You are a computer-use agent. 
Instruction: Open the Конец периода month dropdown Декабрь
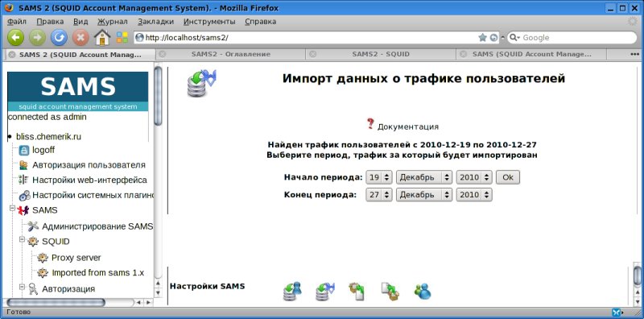click(x=424, y=195)
